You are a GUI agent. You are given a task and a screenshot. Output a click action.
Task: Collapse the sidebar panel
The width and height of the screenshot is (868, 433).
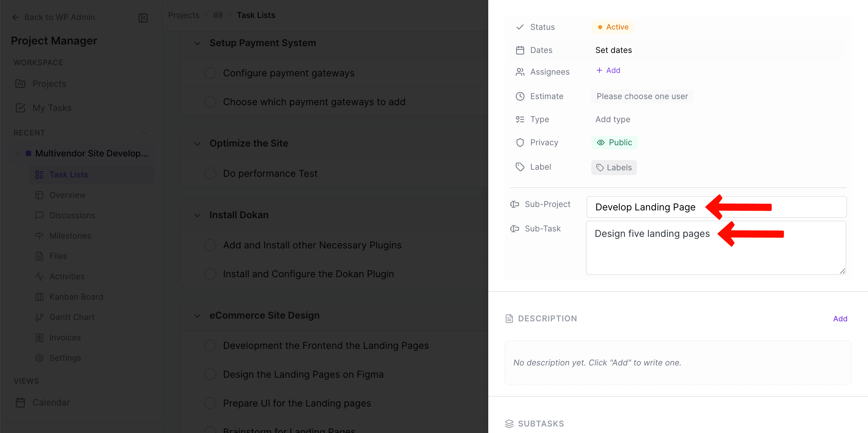click(143, 18)
